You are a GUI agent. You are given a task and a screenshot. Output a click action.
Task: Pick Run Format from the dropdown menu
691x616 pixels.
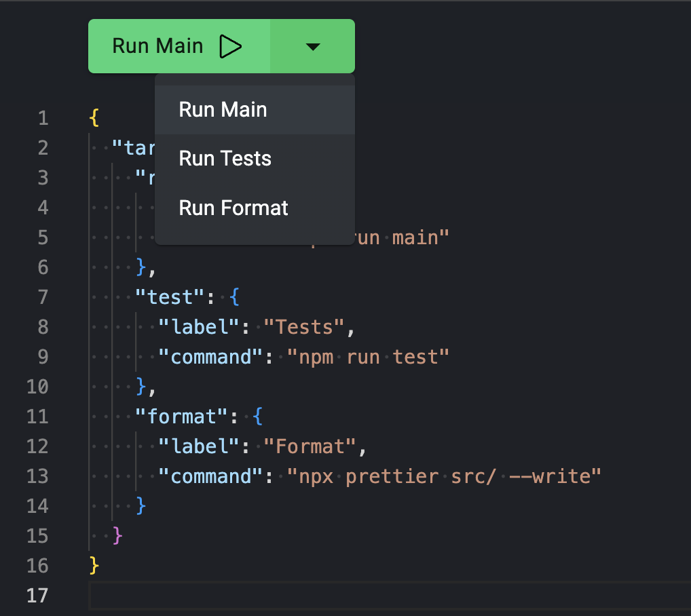click(234, 208)
